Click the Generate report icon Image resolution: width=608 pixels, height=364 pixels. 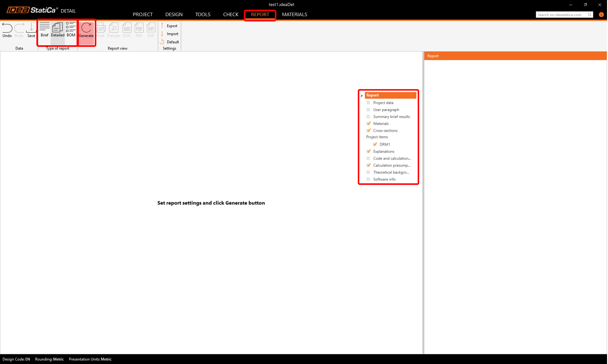[x=86, y=30]
